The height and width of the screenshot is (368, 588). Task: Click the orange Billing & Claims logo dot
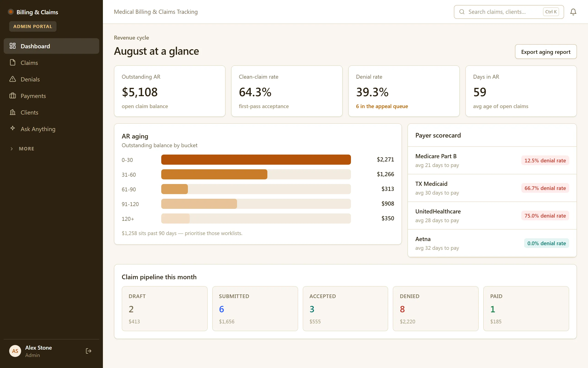tap(11, 12)
